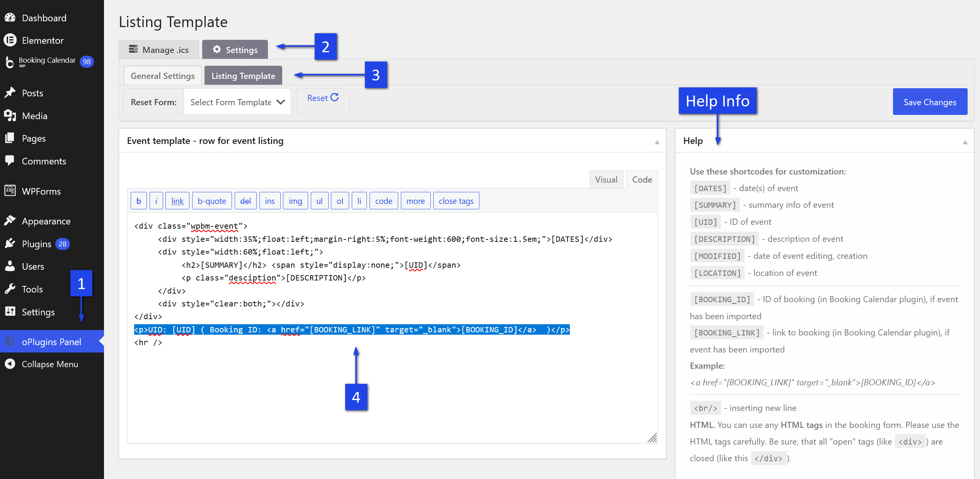This screenshot has height=479, width=980.
Task: Insert bold tag with b button
Action: click(x=139, y=201)
